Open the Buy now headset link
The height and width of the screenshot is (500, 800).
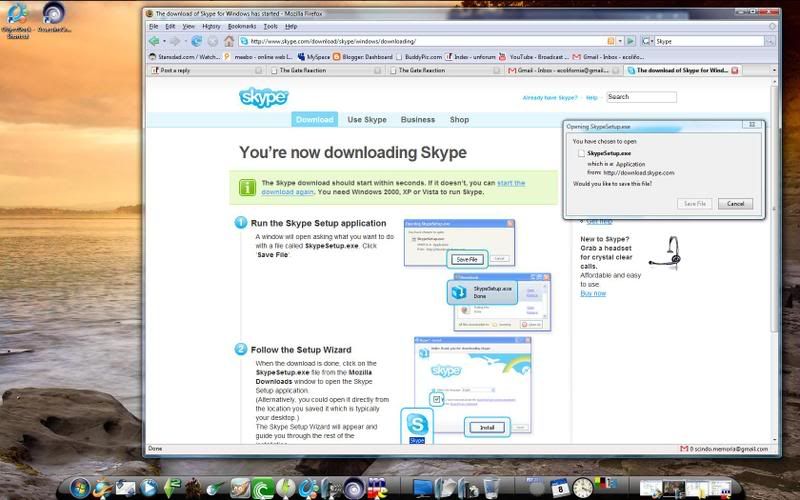coord(593,293)
